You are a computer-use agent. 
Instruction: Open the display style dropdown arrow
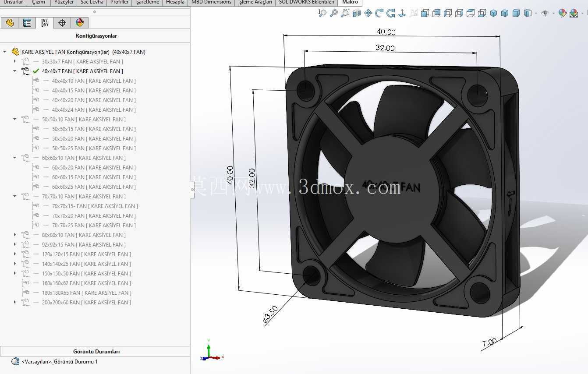536,14
